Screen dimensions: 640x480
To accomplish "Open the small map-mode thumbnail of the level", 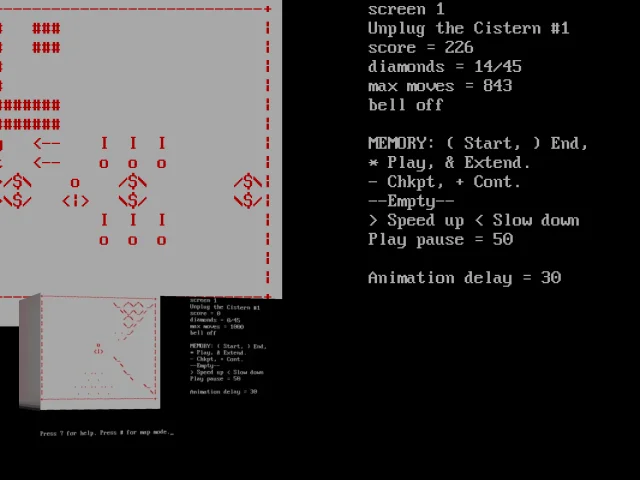I will coord(90,352).
